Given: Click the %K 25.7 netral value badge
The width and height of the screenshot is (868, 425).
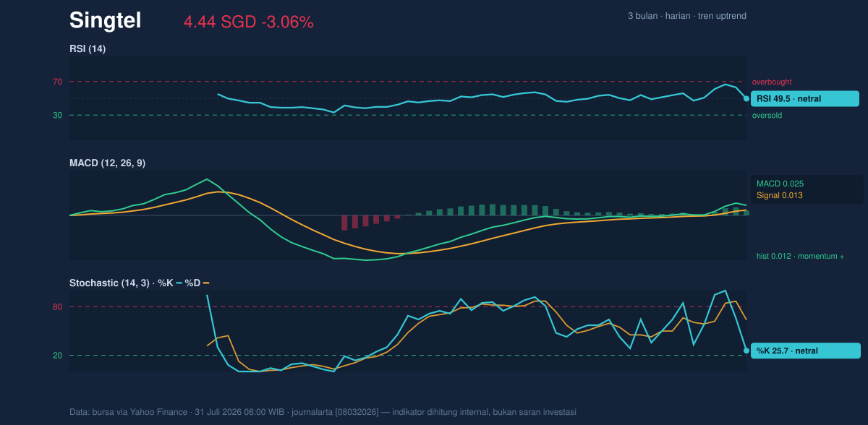Looking at the screenshot, I should pyautogui.click(x=804, y=351).
